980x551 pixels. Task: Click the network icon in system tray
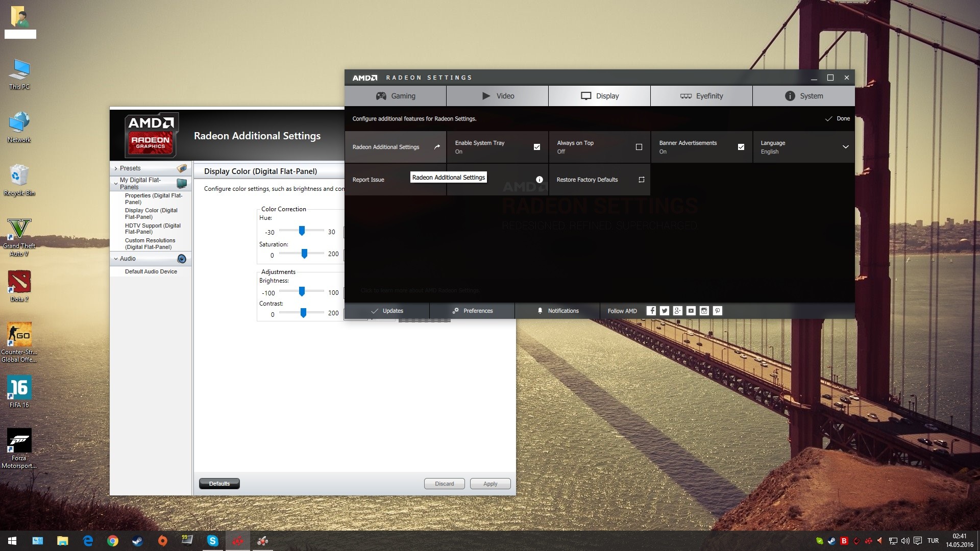point(893,541)
